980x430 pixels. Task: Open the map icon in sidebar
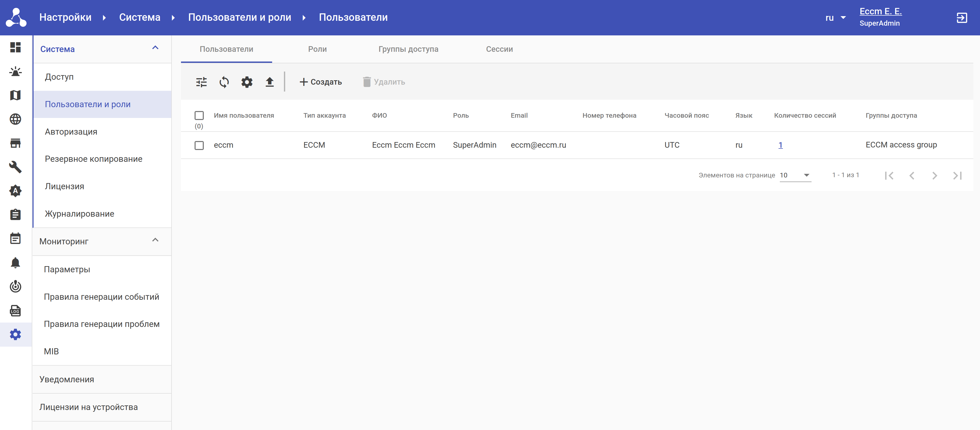pos(16,95)
